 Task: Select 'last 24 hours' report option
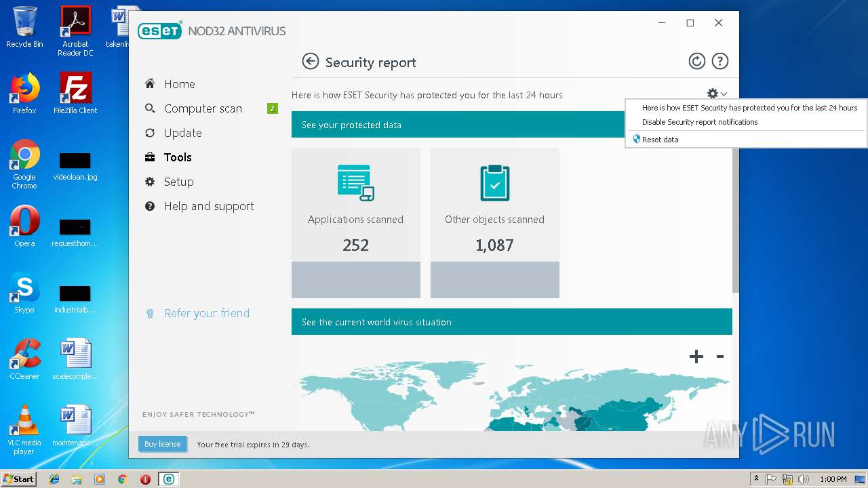tap(749, 108)
